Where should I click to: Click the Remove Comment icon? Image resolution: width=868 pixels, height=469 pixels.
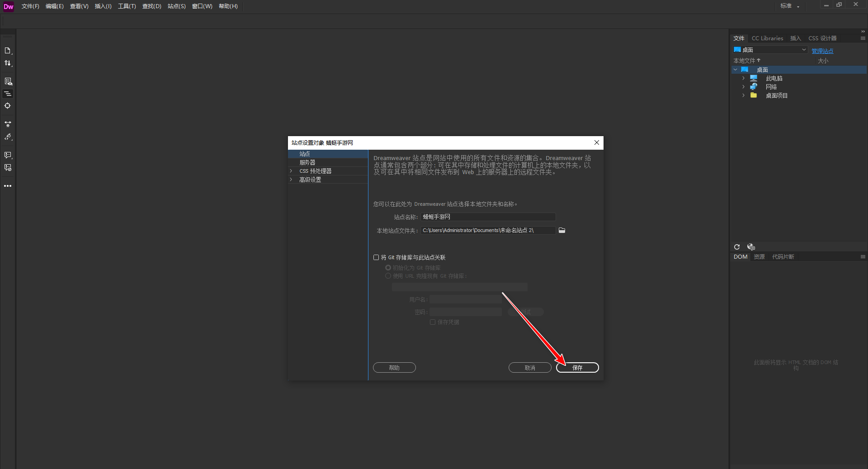8,168
